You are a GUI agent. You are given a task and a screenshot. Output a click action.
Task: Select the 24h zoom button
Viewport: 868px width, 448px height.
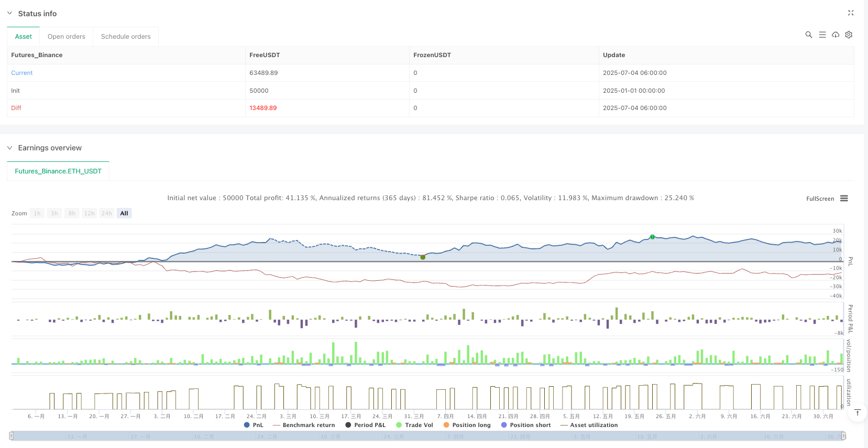tap(107, 213)
